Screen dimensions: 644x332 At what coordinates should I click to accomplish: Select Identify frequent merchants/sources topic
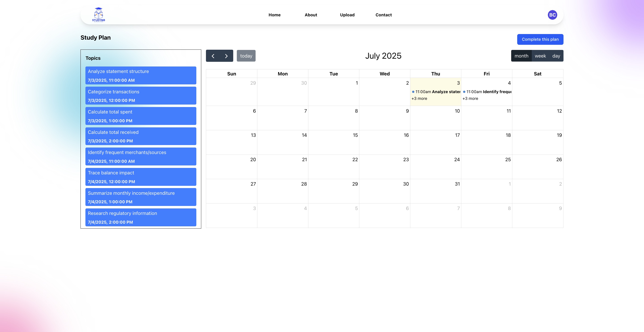[x=141, y=156]
